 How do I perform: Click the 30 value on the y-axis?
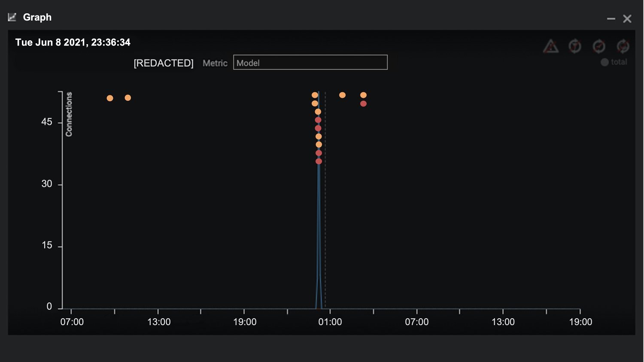tap(47, 184)
